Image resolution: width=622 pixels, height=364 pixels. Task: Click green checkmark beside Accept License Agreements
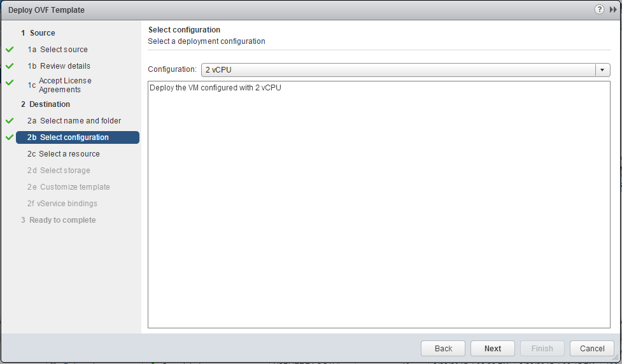(x=10, y=83)
